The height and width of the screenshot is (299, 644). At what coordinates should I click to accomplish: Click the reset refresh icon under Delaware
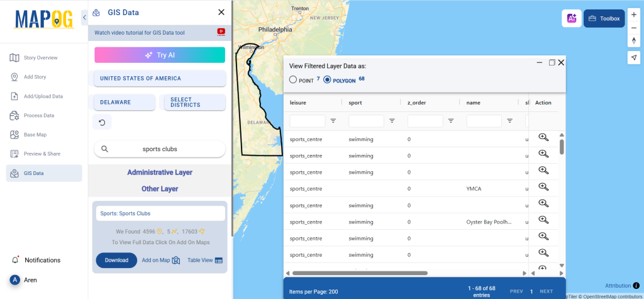coord(102,121)
